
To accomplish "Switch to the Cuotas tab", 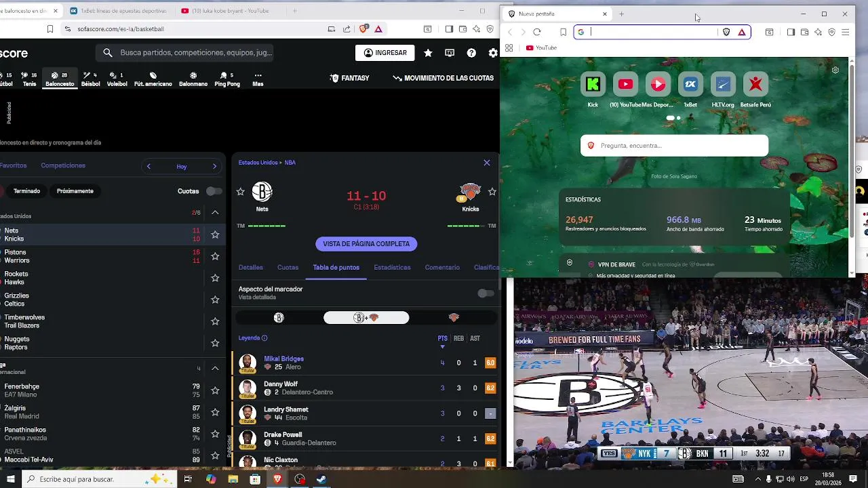I will click(288, 268).
